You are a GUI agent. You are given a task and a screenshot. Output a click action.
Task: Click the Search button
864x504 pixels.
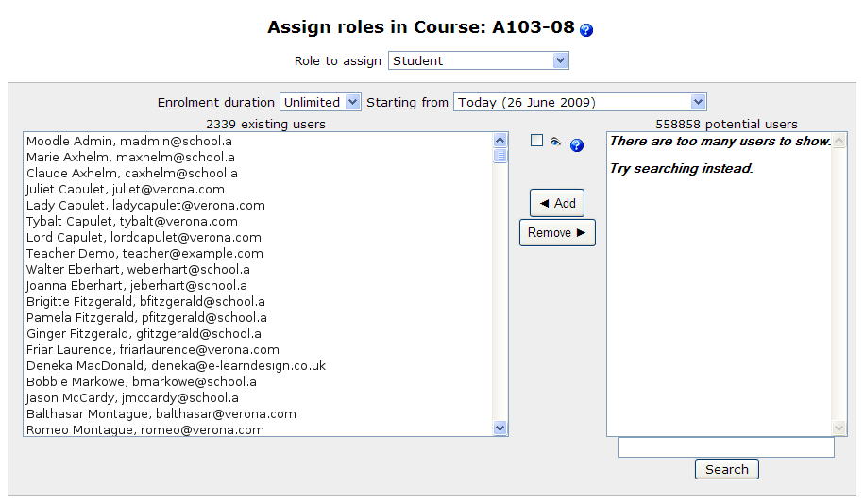point(726,469)
